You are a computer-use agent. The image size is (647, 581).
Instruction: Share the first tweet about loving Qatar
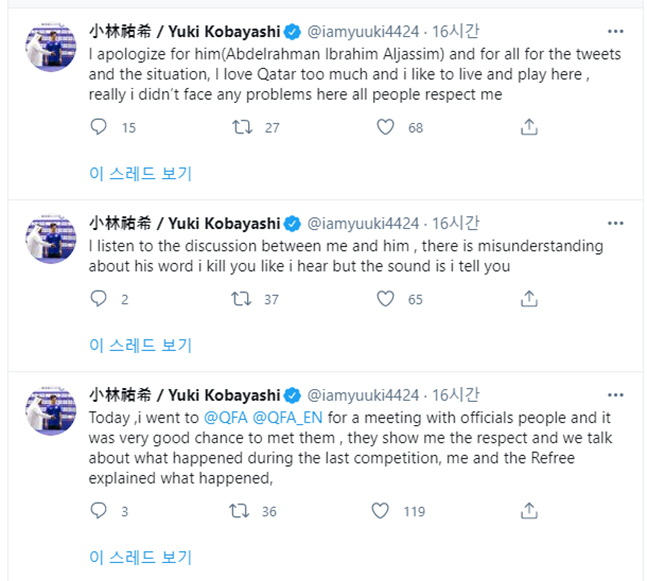(530, 127)
